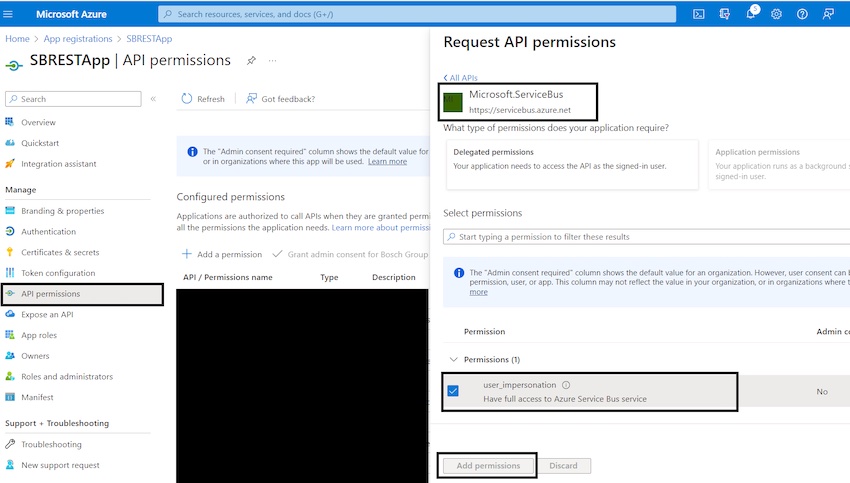The height and width of the screenshot is (483, 850).
Task: Open Token configuration
Action: click(58, 273)
